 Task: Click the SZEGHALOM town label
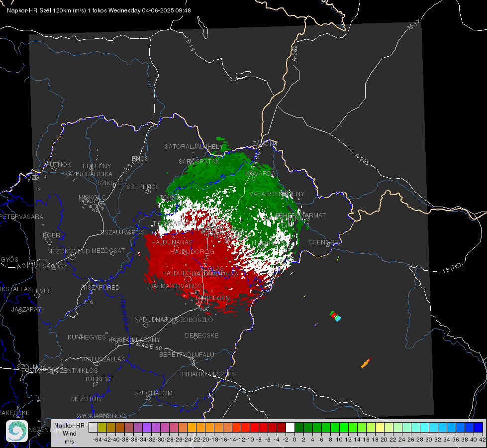pyautogui.click(x=153, y=393)
